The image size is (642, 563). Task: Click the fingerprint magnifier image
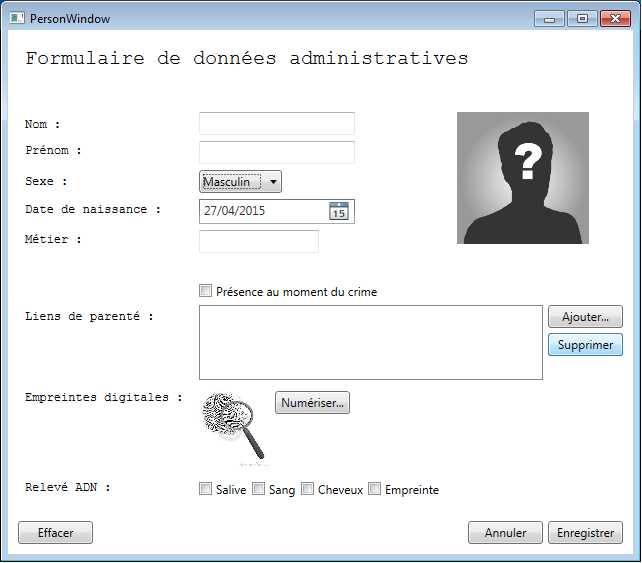tap(235, 425)
